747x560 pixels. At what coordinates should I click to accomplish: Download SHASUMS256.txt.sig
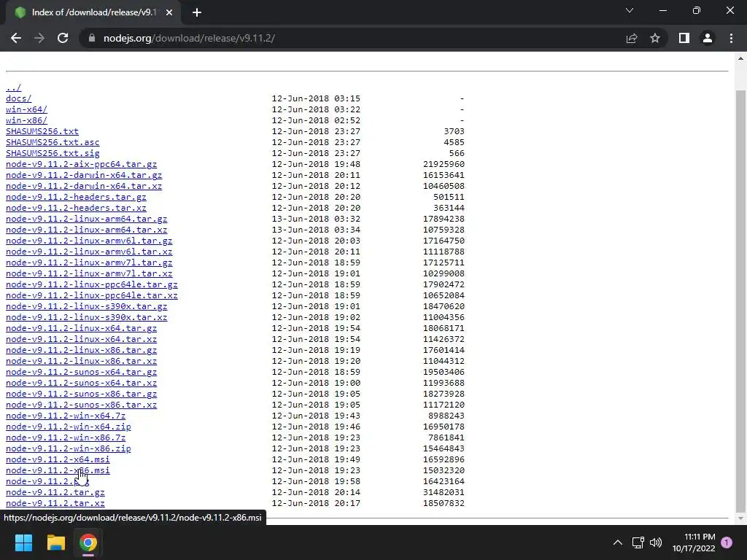click(53, 153)
